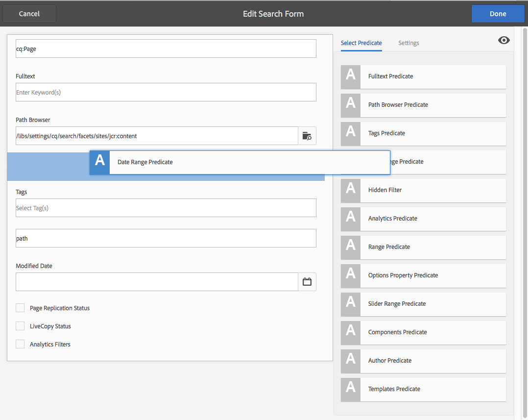Switch to the Settings tab
This screenshot has width=528, height=420.
click(x=408, y=43)
